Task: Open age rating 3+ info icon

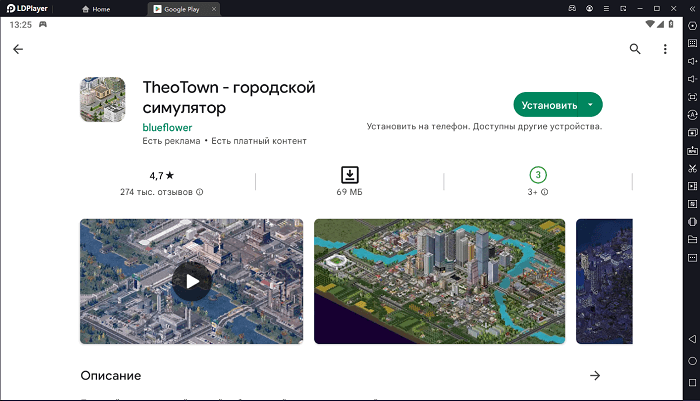Action: pos(545,192)
